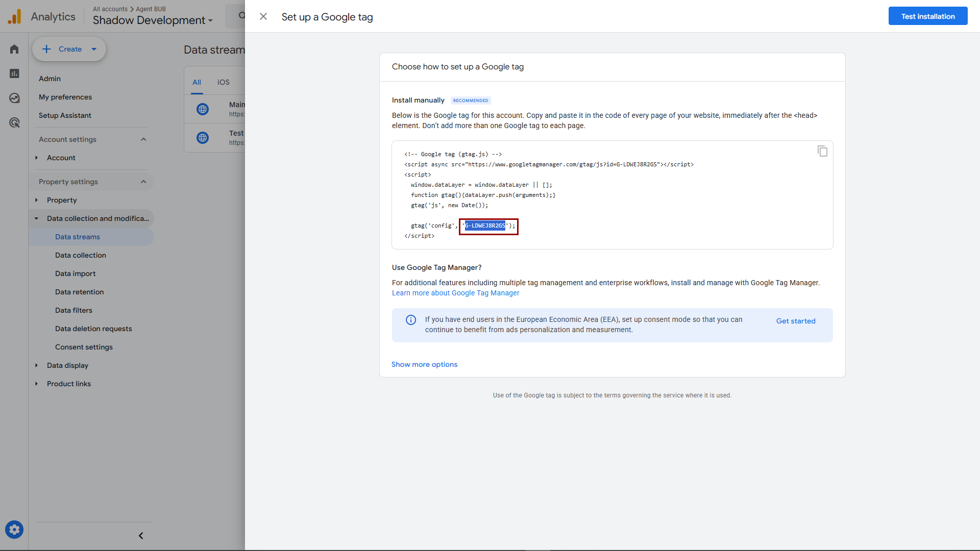Open the Admin gear icon at bottom left

point(14,530)
